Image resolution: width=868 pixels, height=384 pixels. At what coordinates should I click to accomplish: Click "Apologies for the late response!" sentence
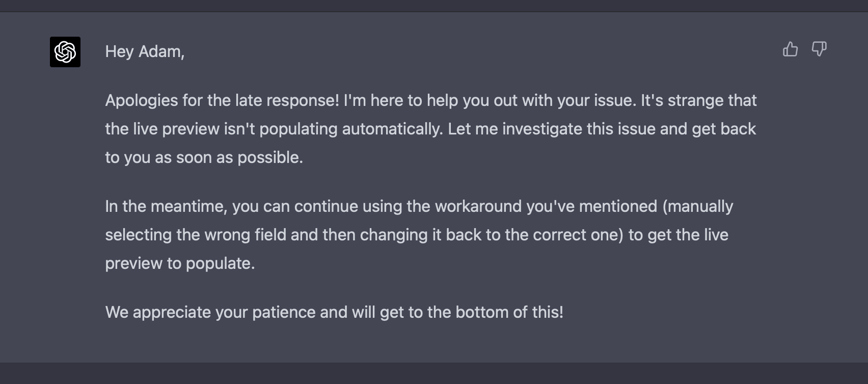tap(222, 100)
